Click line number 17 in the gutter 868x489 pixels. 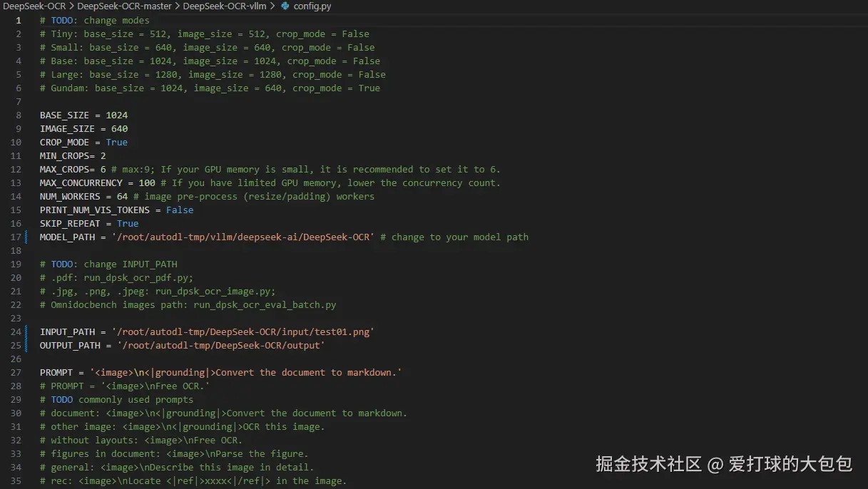tap(17, 237)
